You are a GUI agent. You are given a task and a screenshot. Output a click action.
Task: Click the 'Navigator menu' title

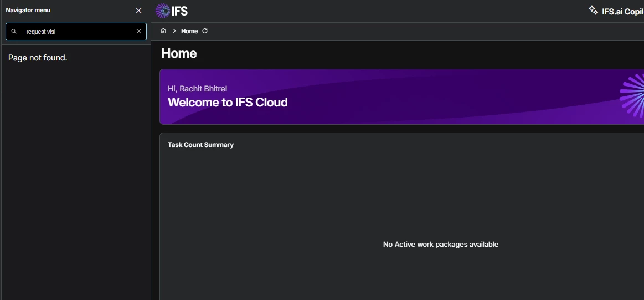[x=28, y=11]
